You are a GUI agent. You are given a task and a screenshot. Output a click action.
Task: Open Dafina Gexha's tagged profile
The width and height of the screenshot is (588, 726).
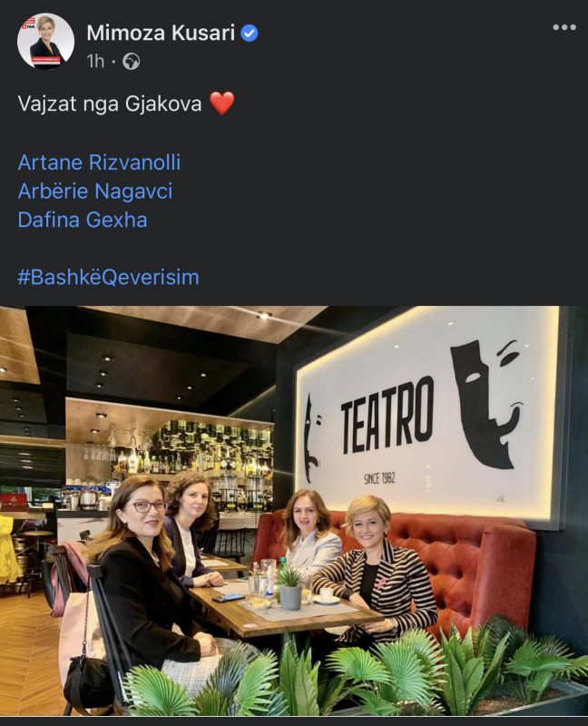click(x=83, y=220)
